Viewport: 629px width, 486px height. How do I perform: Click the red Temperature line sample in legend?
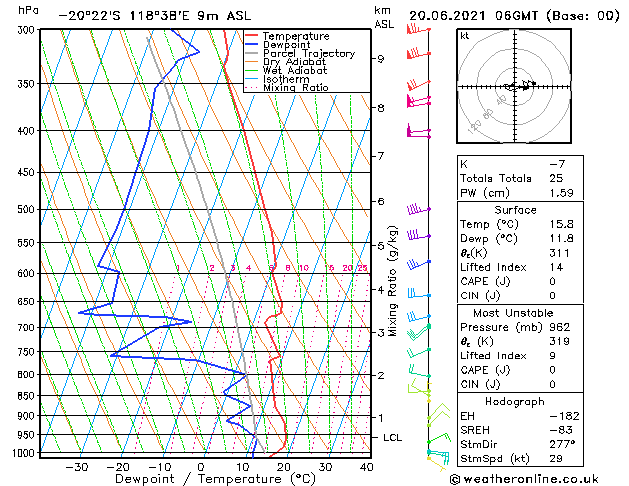(x=252, y=36)
